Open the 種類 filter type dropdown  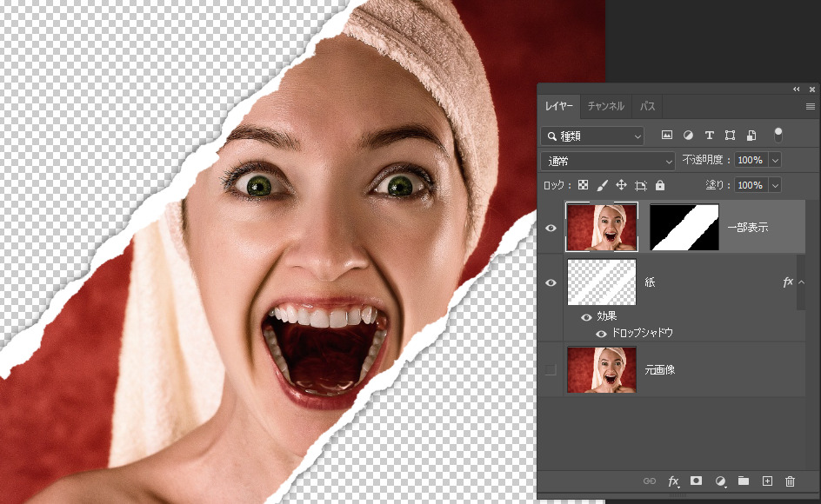[592, 136]
